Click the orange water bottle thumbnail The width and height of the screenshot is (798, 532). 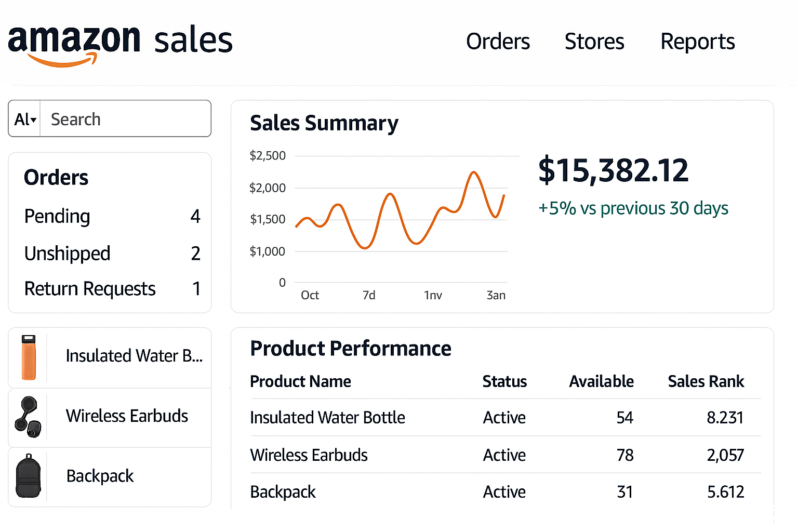[29, 357]
